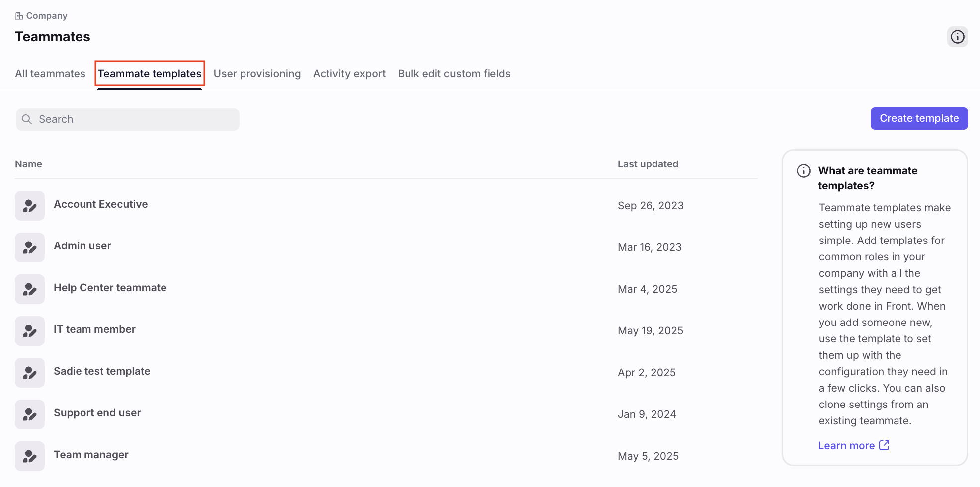
Task: Open the Learn more link
Action: (846, 446)
